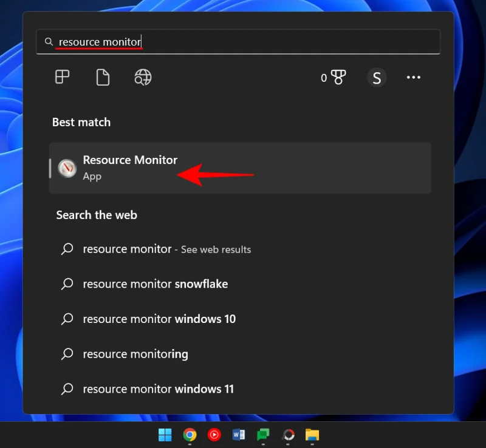Open the Resource Monitor app result
This screenshot has width=486, height=448.
pos(240,168)
